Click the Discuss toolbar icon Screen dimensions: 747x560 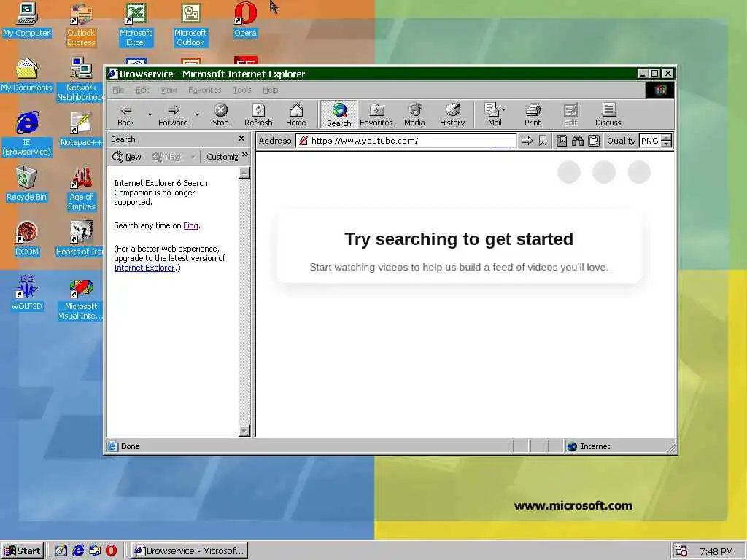(x=608, y=114)
